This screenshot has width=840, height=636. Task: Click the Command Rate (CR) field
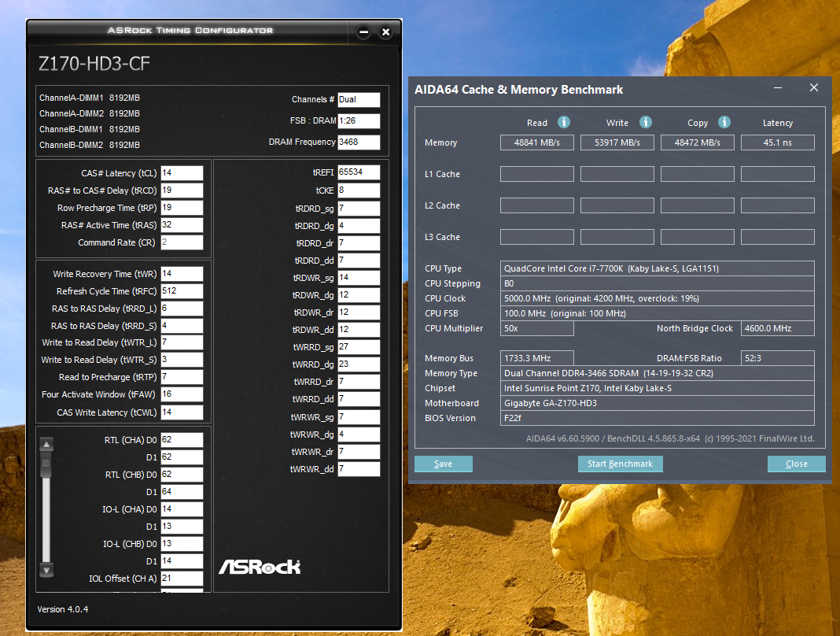tap(182, 242)
